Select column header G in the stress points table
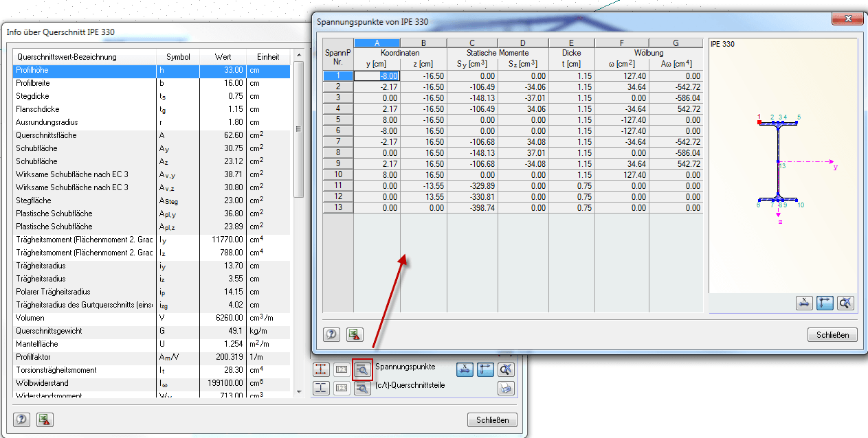This screenshot has height=438, width=868. pos(676,43)
